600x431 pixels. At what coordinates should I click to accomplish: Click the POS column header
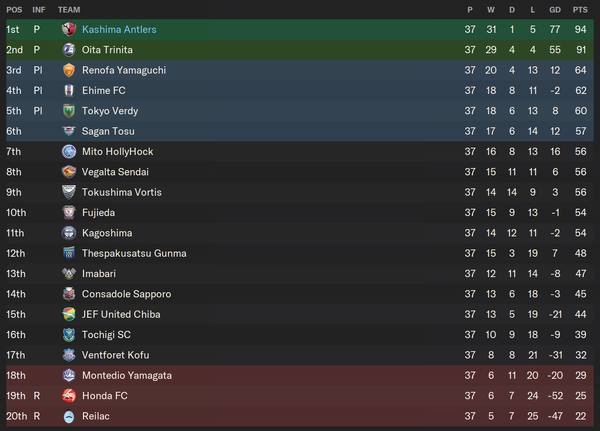14,10
